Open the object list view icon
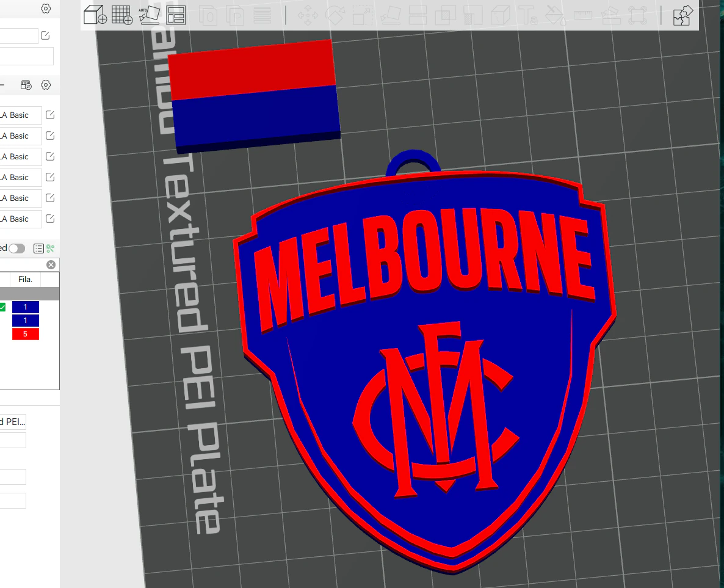 [39, 249]
